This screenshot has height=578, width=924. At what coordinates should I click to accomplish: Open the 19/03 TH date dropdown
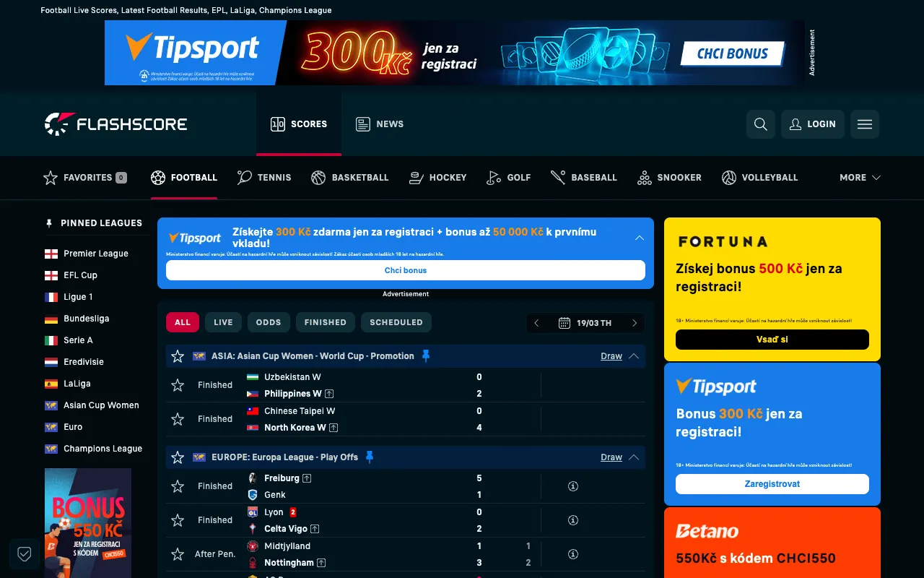tap(585, 323)
